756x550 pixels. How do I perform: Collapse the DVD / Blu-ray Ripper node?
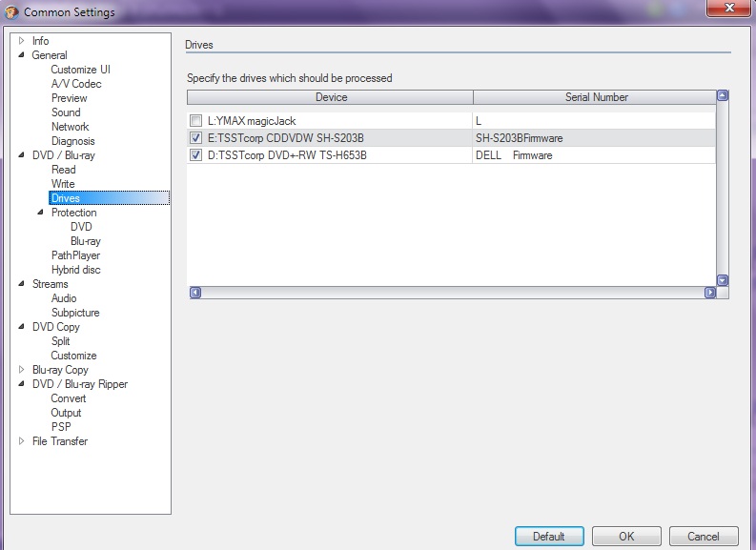[x=21, y=384]
